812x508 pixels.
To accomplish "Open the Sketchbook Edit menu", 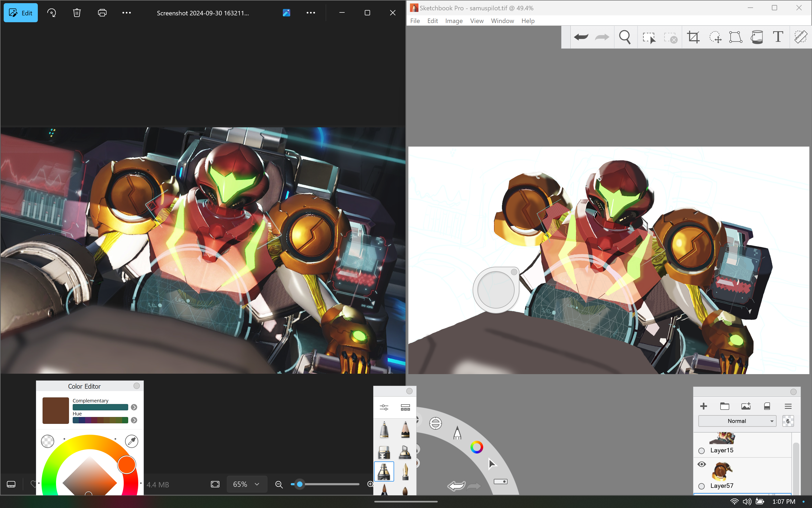I will pos(432,21).
